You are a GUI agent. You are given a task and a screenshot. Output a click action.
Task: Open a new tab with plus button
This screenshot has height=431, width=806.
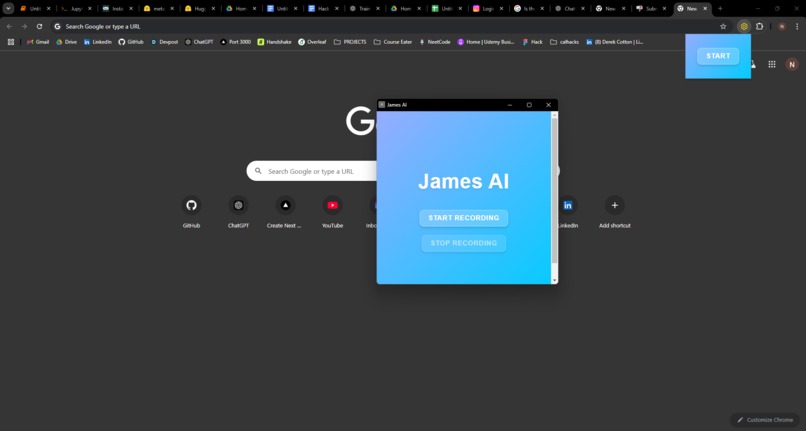pyautogui.click(x=720, y=8)
